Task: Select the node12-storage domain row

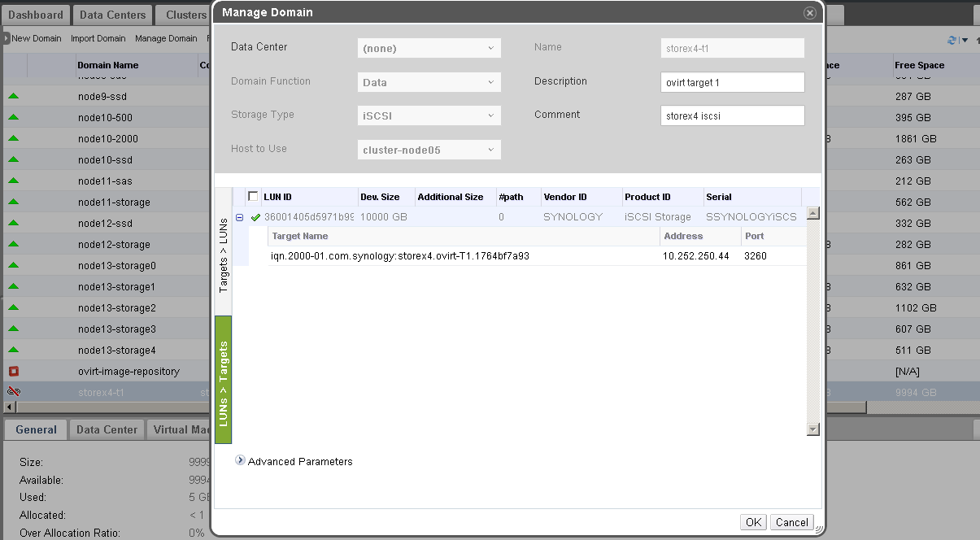Action: 114,245
